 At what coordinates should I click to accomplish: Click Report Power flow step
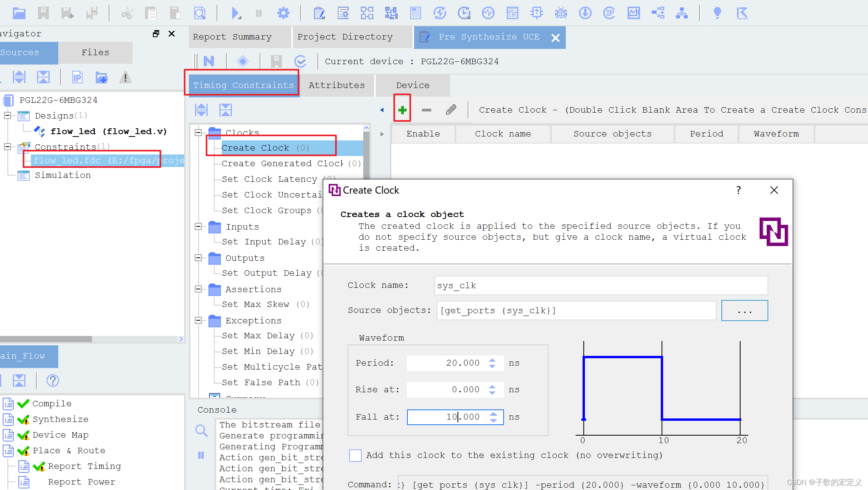point(81,482)
